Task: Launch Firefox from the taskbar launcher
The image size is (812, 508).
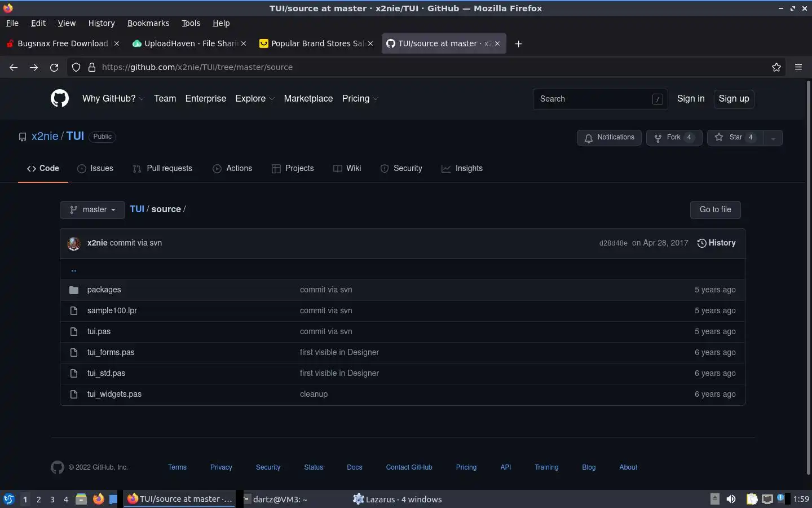Action: (99, 499)
